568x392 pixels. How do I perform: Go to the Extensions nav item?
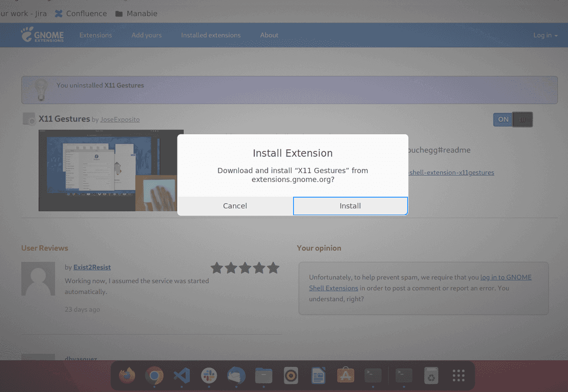pyautogui.click(x=96, y=35)
